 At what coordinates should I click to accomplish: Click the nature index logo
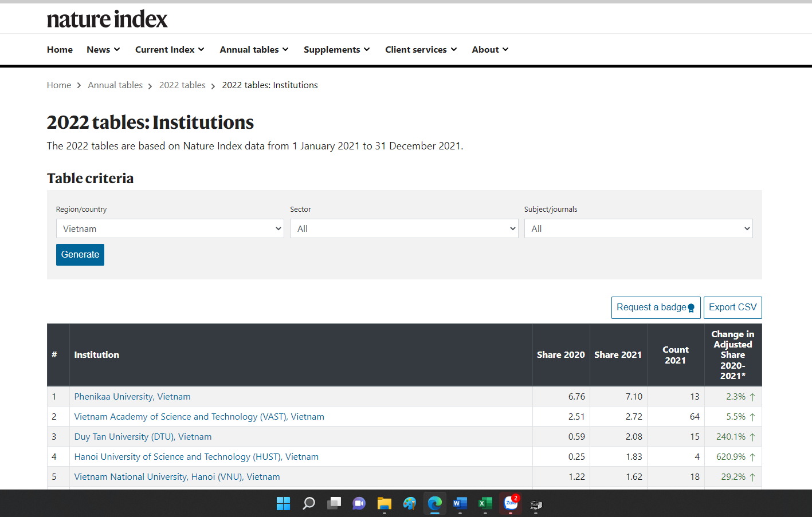pyautogui.click(x=107, y=19)
